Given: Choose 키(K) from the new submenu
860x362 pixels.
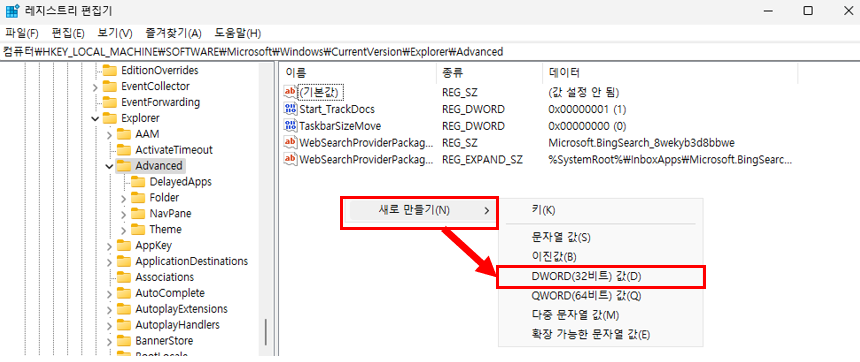Looking at the screenshot, I should pyautogui.click(x=600, y=210).
